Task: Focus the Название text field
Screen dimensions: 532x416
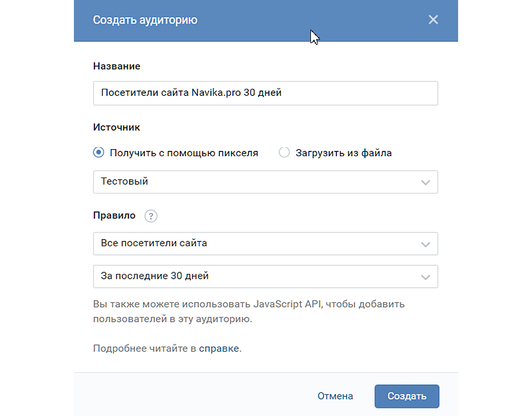Action: click(x=265, y=93)
